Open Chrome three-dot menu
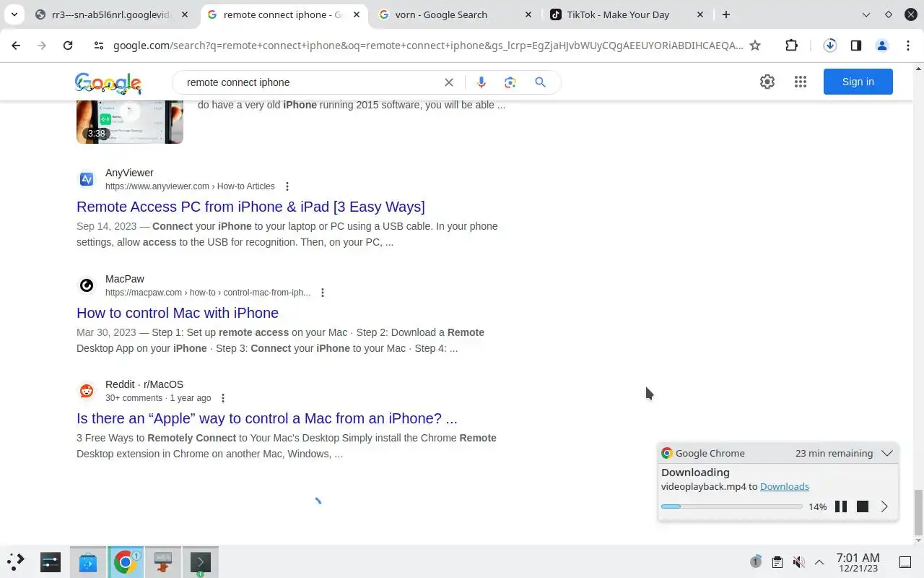924x578 pixels. [x=908, y=46]
